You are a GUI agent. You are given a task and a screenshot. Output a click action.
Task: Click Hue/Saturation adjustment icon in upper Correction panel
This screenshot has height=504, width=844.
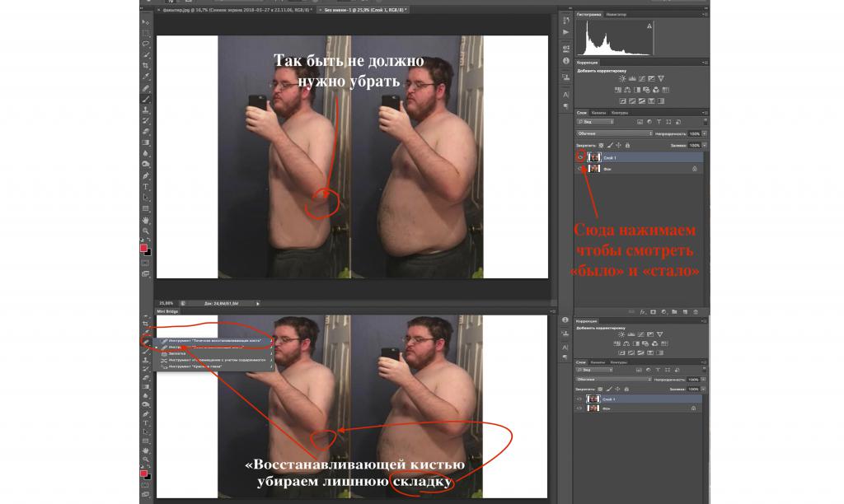tap(618, 90)
